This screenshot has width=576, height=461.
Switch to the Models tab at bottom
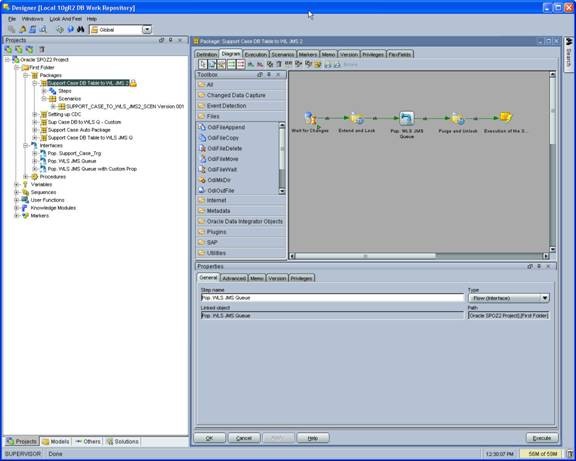click(56, 442)
